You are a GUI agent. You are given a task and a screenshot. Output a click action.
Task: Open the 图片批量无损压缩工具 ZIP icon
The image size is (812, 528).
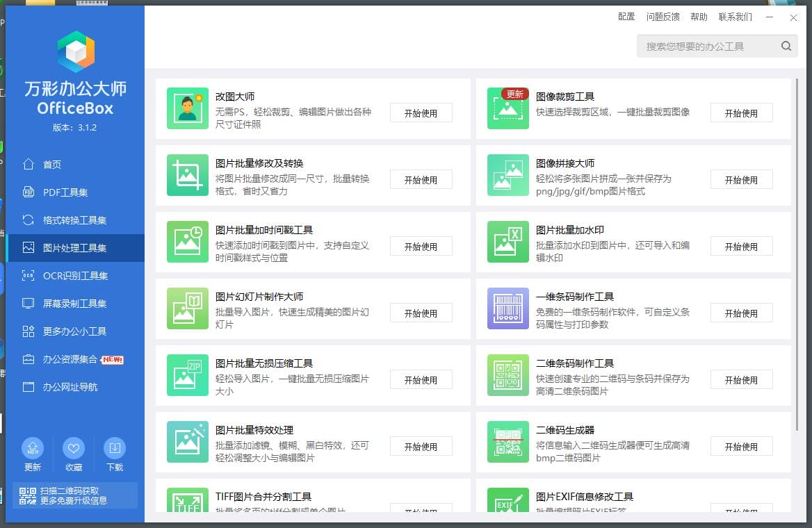(x=188, y=375)
